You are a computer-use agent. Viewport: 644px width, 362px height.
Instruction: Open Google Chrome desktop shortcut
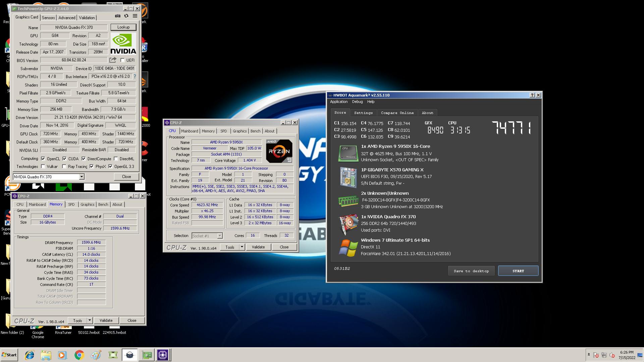38,333
